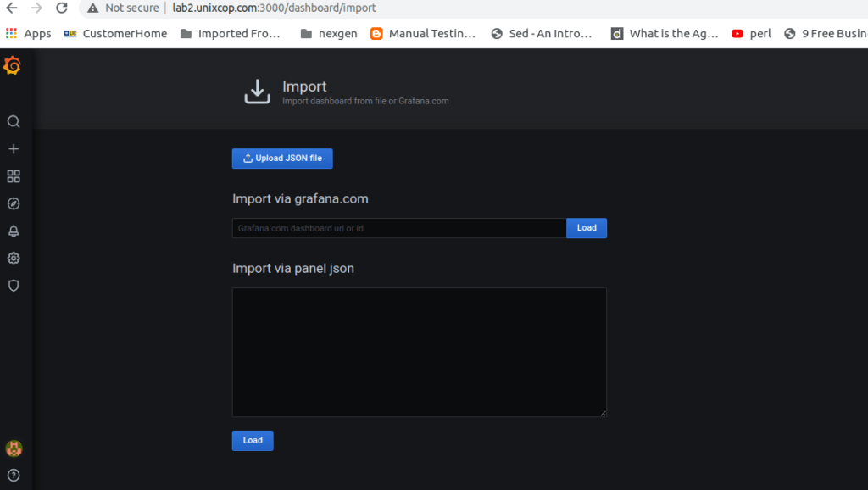
Task: Click the Load button below panel json
Action: (x=253, y=441)
